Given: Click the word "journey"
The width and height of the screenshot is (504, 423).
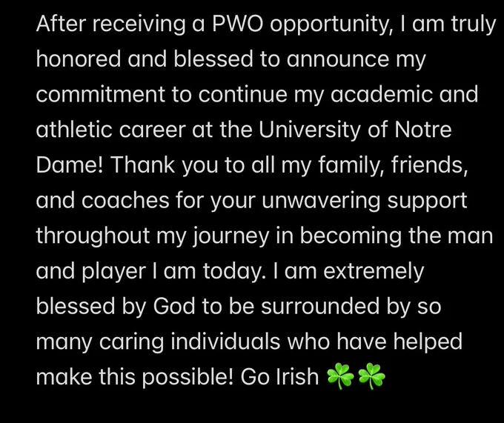Looking at the screenshot, I should (x=231, y=237).
